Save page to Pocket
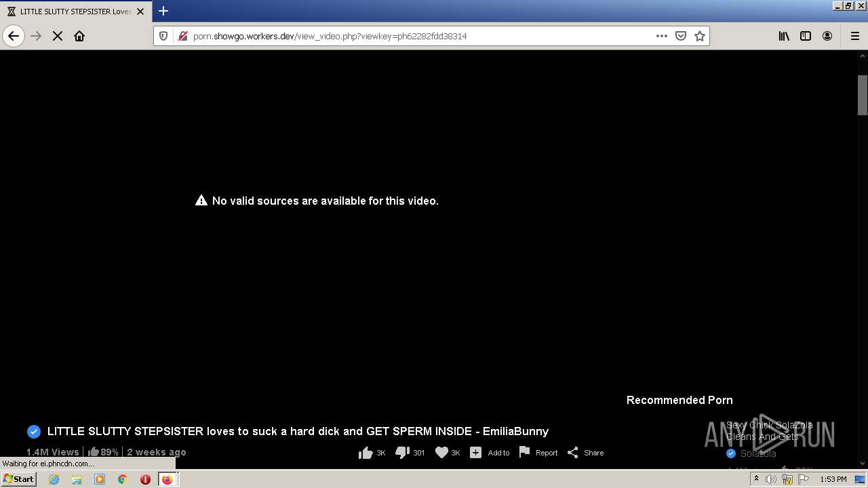This screenshot has width=868, height=488. pos(681,36)
